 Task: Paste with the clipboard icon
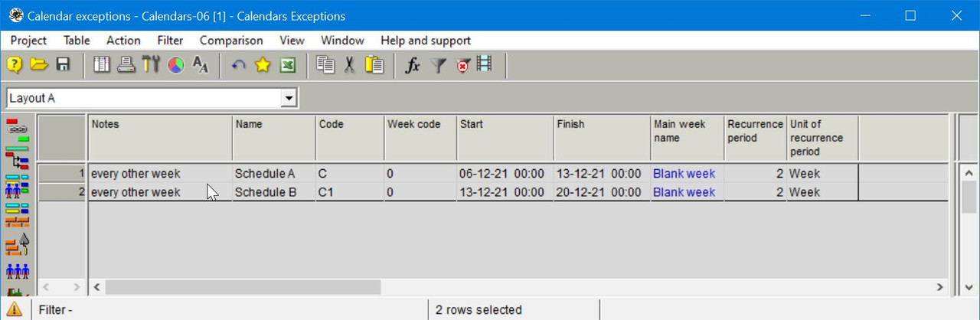point(374,65)
